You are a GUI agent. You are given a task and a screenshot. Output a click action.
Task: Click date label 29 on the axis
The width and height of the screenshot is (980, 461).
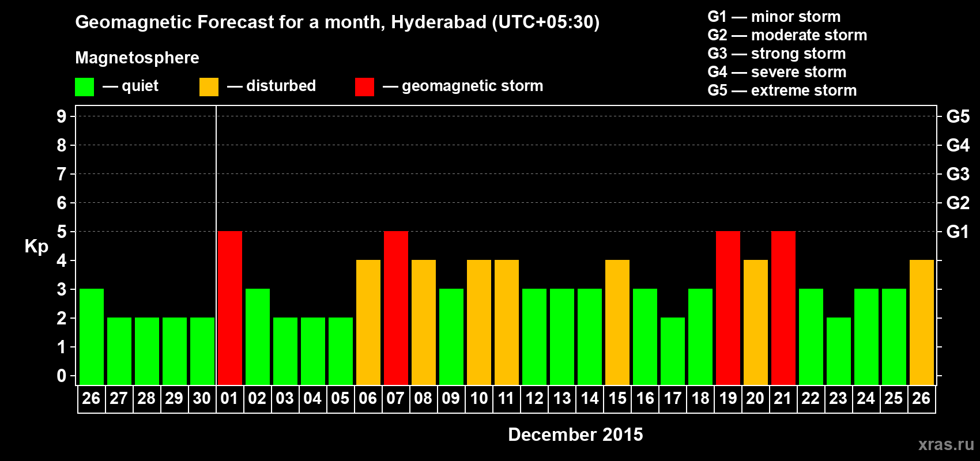174,399
